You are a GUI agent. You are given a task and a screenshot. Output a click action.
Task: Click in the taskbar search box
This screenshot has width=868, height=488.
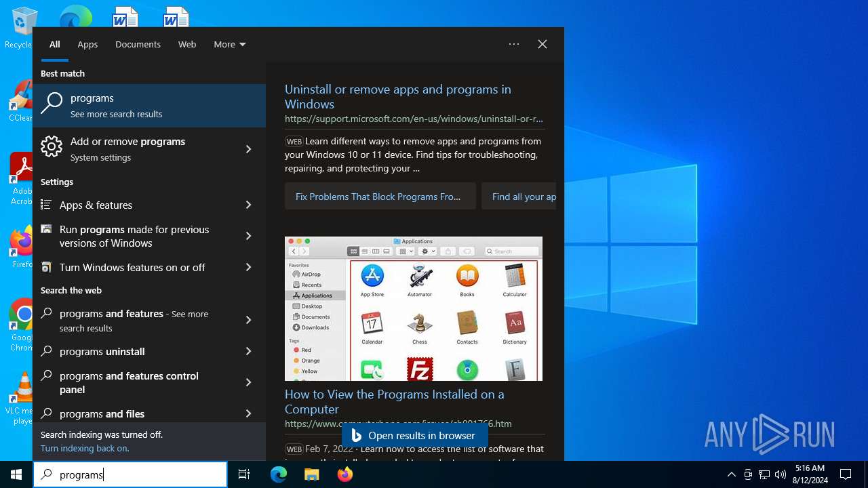pyautogui.click(x=130, y=474)
